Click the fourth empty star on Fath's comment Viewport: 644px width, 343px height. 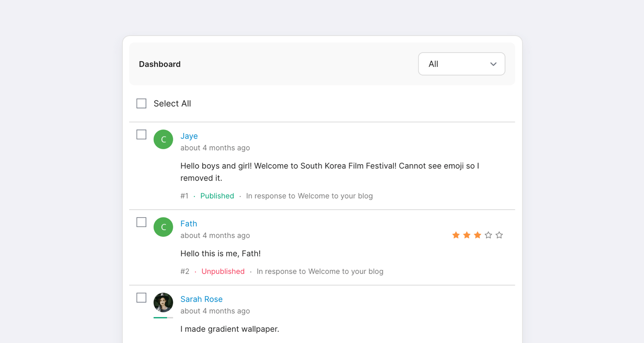pyautogui.click(x=488, y=235)
